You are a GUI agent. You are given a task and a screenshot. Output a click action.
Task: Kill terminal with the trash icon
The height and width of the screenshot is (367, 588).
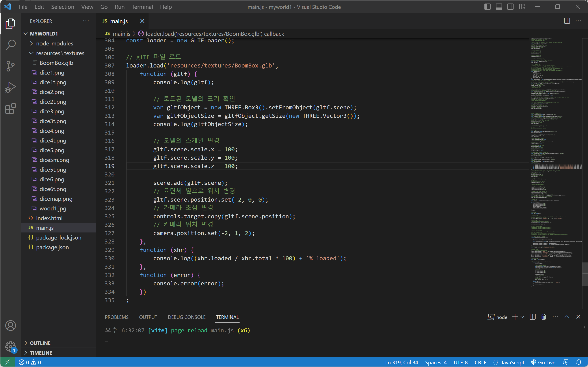(x=544, y=317)
